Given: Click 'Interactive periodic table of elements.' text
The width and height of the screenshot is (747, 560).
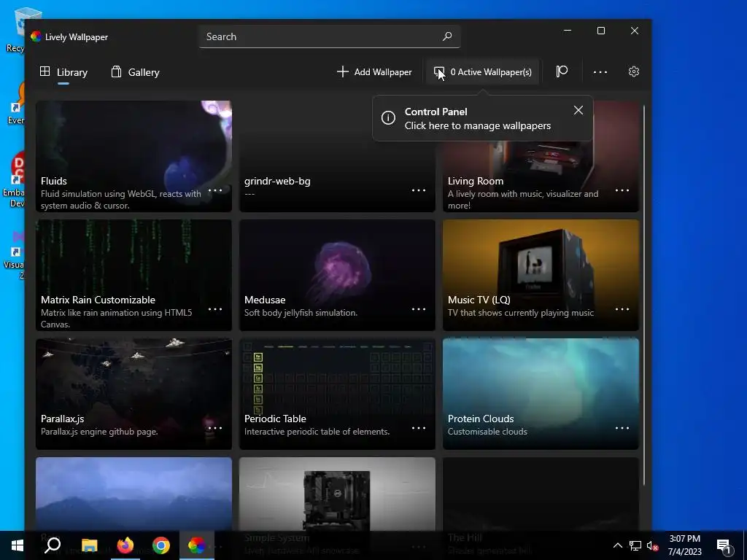Looking at the screenshot, I should click(317, 432).
